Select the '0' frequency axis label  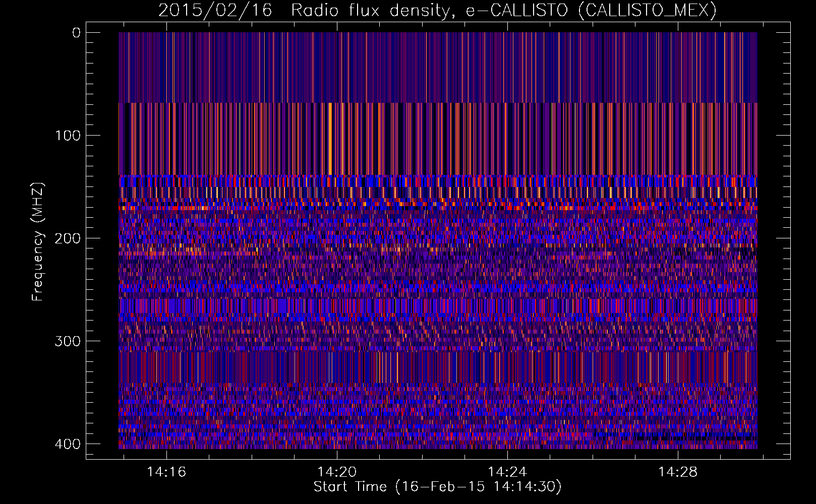[x=76, y=33]
